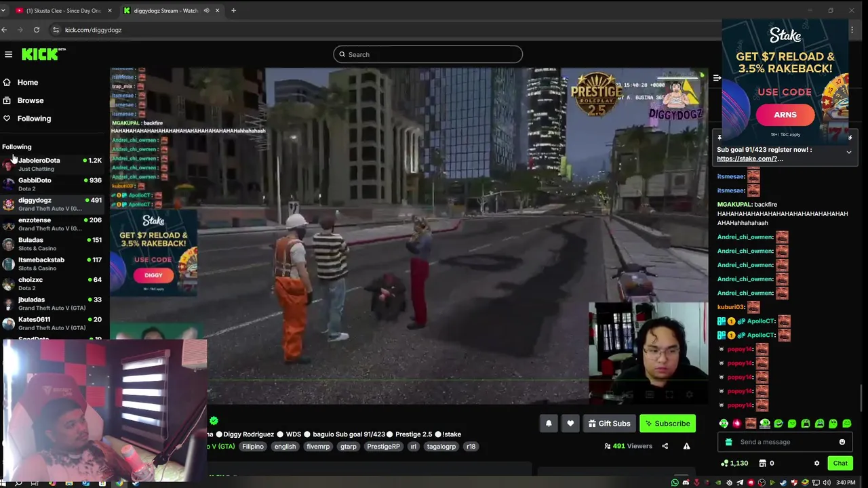Open the tab search dropdown arrow
Image resolution: width=868 pixels, height=488 pixels.
[3, 11]
